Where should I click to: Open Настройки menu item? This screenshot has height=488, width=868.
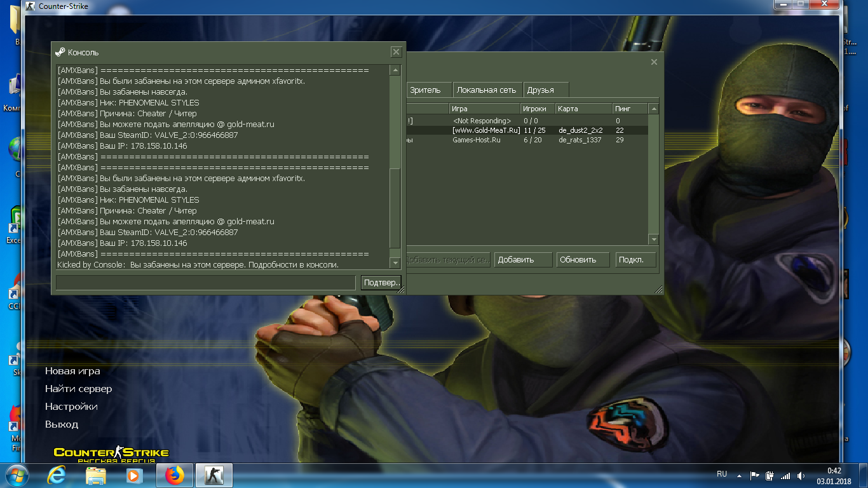71,407
